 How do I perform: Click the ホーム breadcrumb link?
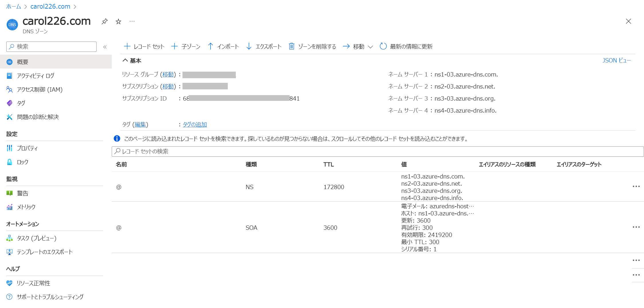click(x=13, y=6)
